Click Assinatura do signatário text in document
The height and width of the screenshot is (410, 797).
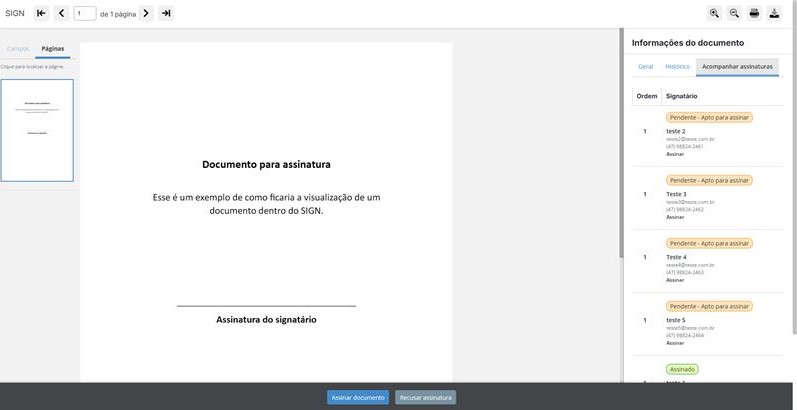point(266,320)
